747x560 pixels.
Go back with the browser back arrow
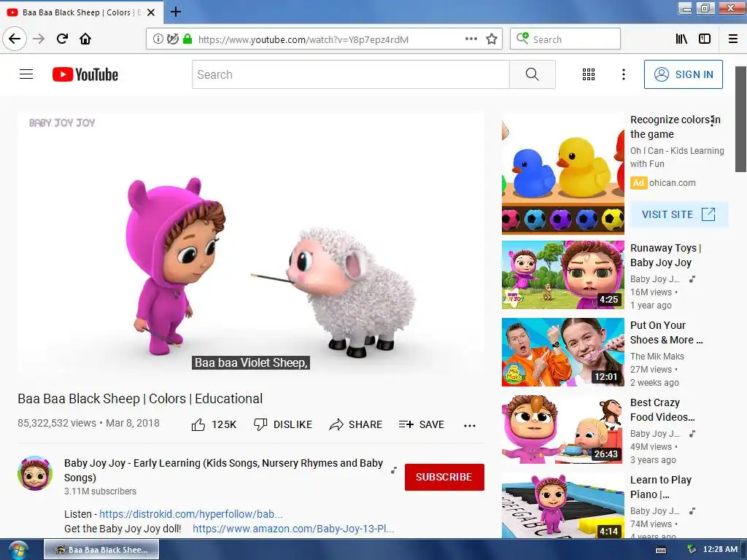(x=15, y=39)
